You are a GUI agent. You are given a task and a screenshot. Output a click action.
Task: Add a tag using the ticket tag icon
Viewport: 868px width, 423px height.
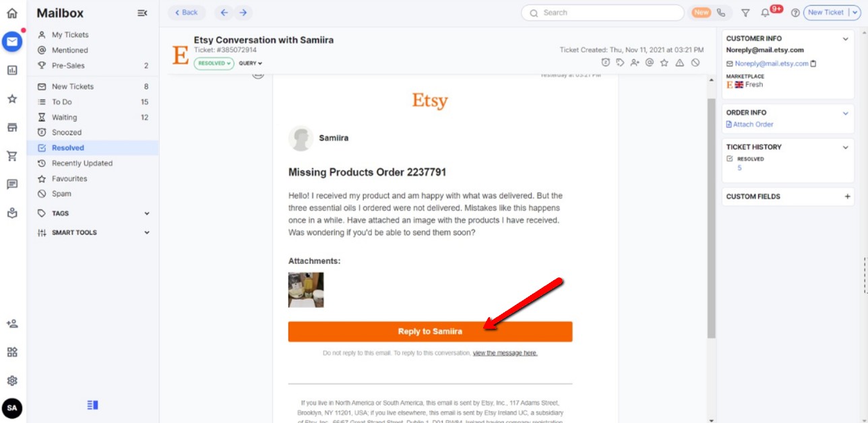(x=620, y=63)
